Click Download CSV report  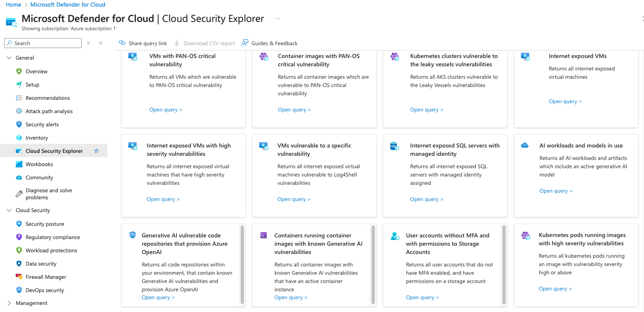pos(205,43)
